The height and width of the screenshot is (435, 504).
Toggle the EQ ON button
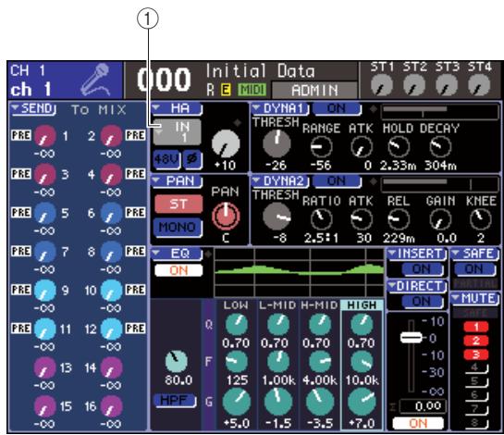(178, 270)
